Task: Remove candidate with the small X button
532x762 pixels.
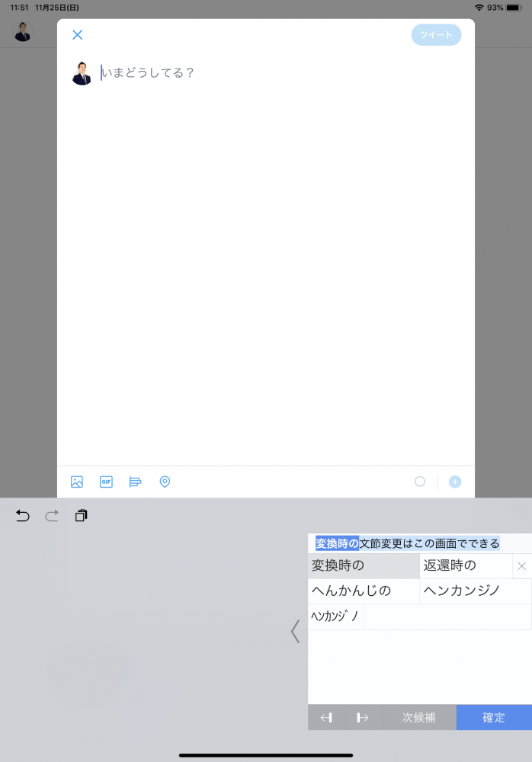Action: pyautogui.click(x=522, y=566)
